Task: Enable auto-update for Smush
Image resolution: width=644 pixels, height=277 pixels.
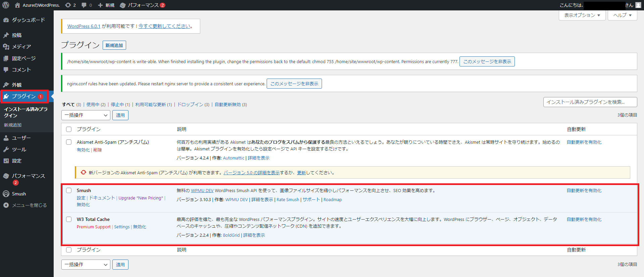Action: coord(584,190)
